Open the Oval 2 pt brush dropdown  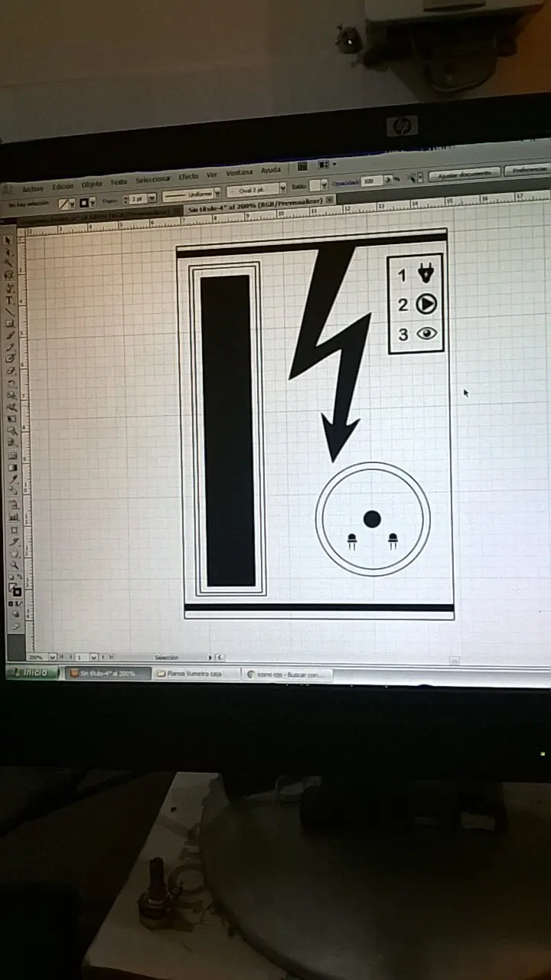coord(282,188)
